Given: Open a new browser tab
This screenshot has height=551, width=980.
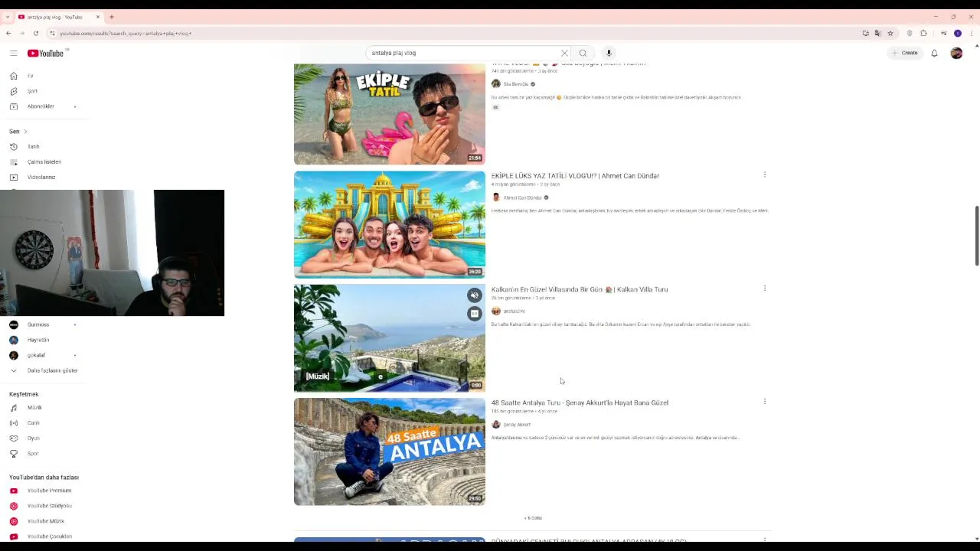Looking at the screenshot, I should tap(112, 17).
